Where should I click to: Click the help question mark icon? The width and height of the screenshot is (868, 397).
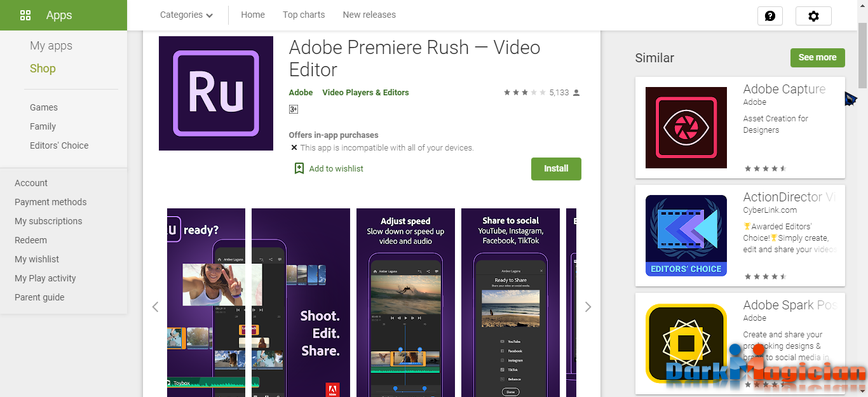[770, 16]
